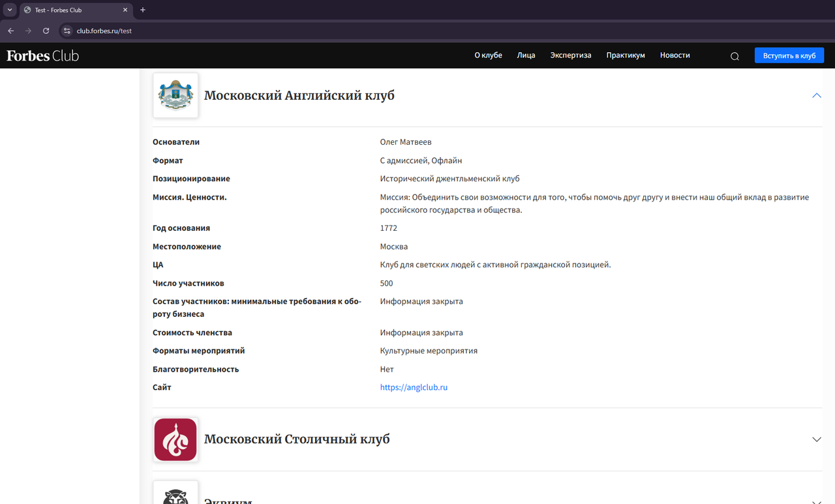Open the site info icon in address bar
Screen dimensions: 835x504
[x=67, y=31]
